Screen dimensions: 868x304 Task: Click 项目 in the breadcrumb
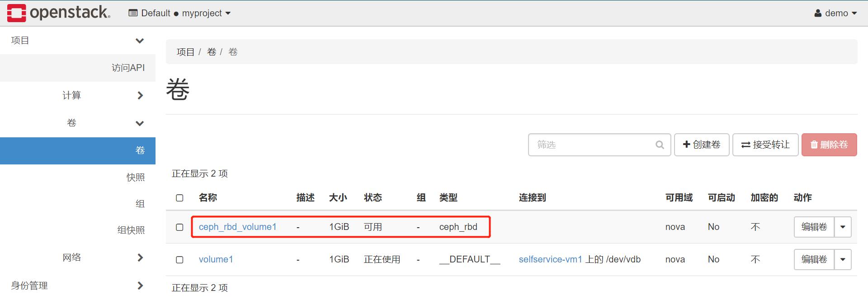185,52
